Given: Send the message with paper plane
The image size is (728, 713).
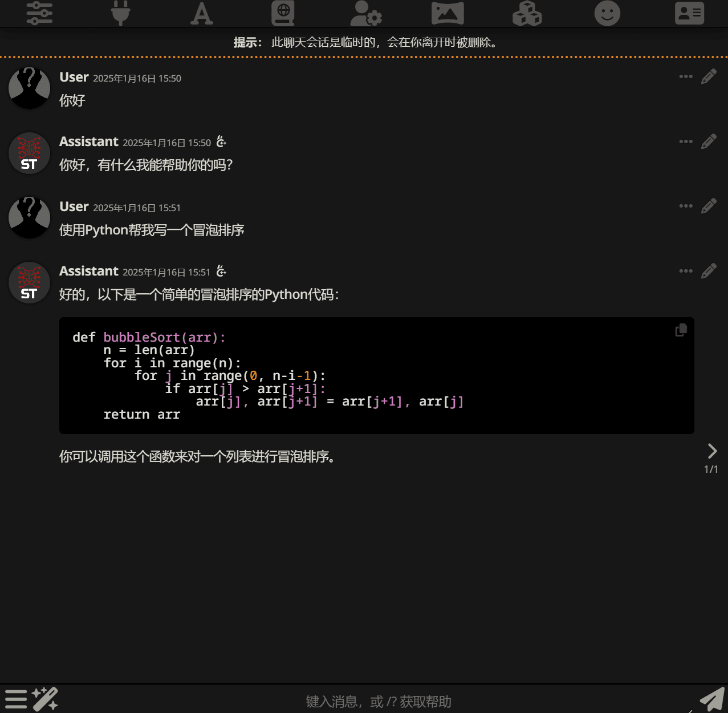Looking at the screenshot, I should tap(711, 699).
